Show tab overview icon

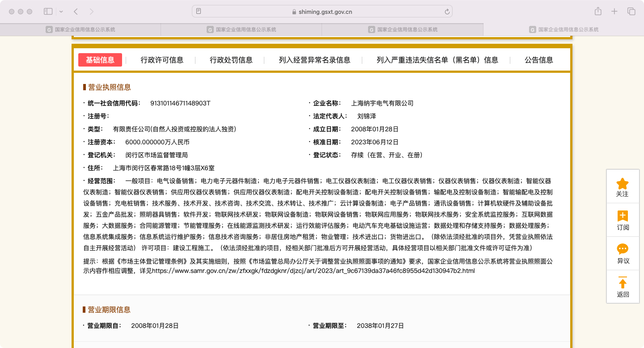pos(631,12)
